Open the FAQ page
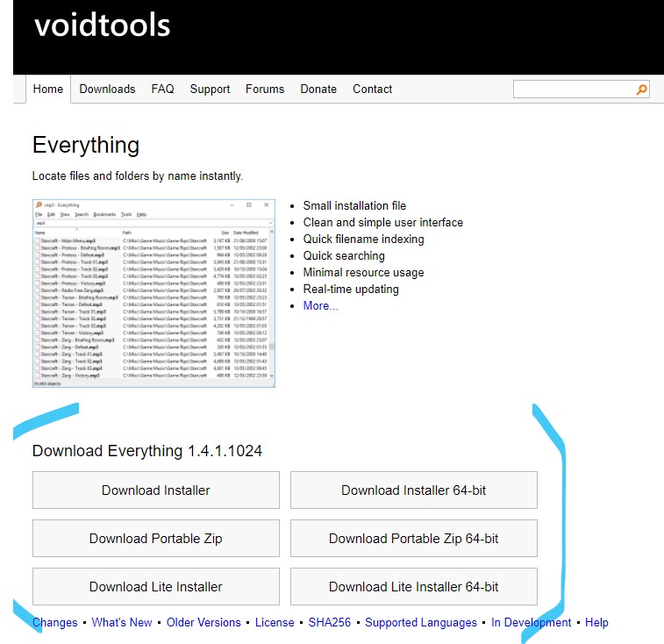 click(x=162, y=89)
